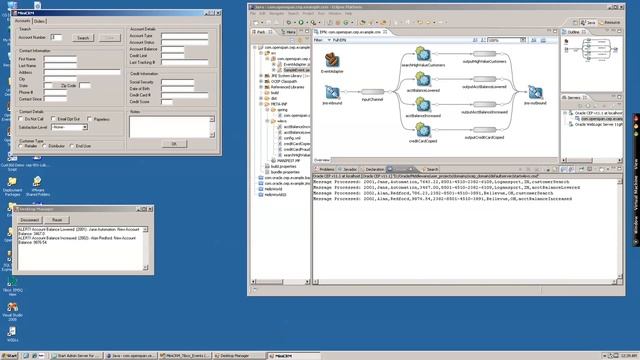Open the Declaration tab in Eclipse bottom panel
The image size is (640, 360).
(373, 169)
